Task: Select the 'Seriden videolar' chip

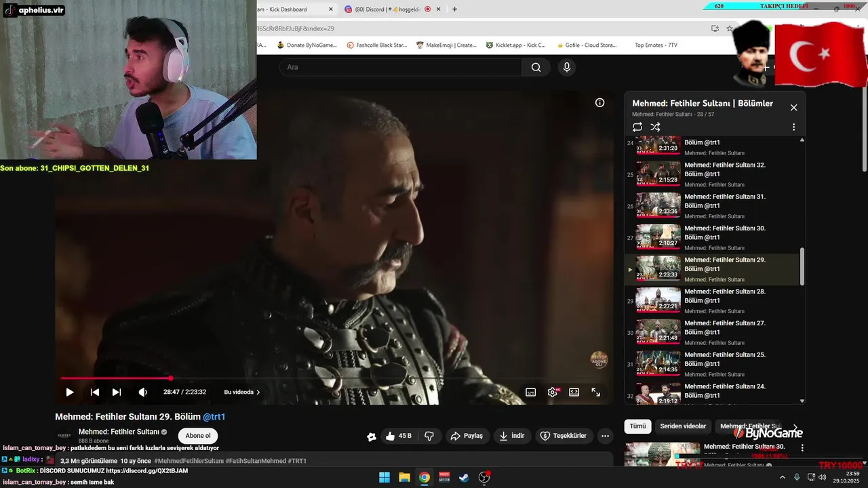Action: (x=683, y=426)
